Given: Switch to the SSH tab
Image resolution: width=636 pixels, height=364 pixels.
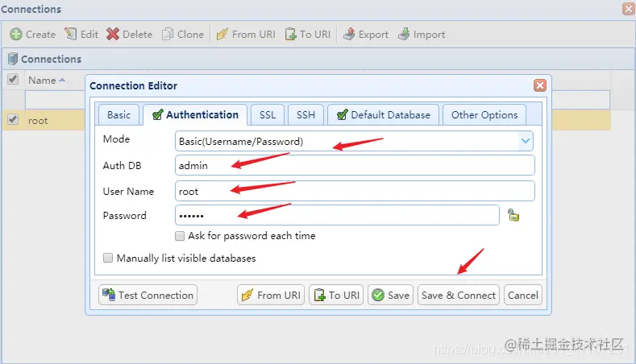Looking at the screenshot, I should [x=306, y=115].
